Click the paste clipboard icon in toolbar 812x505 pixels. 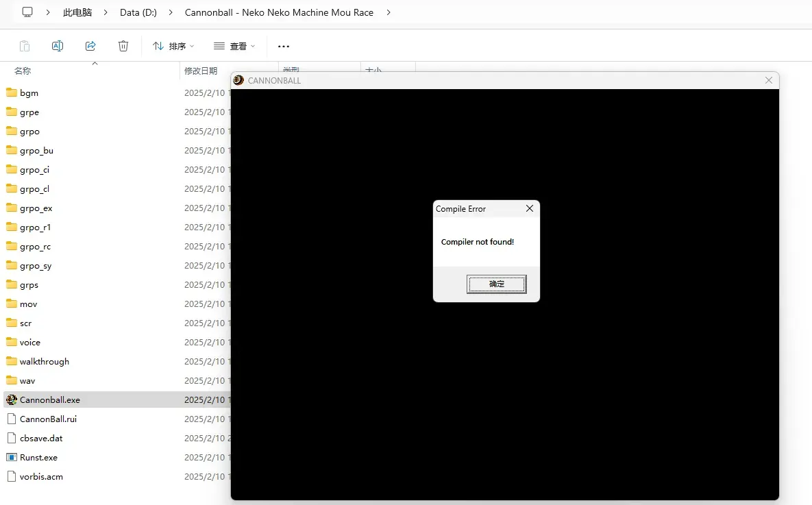point(25,46)
